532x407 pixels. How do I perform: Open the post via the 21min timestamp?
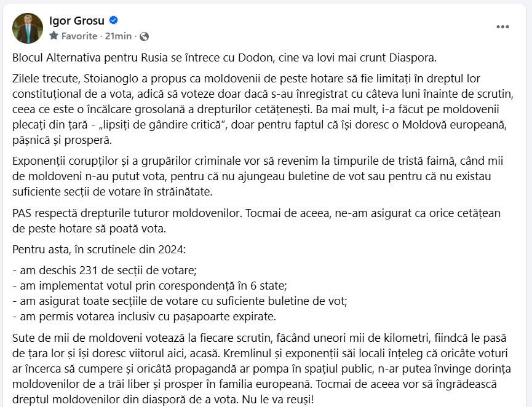[118, 36]
